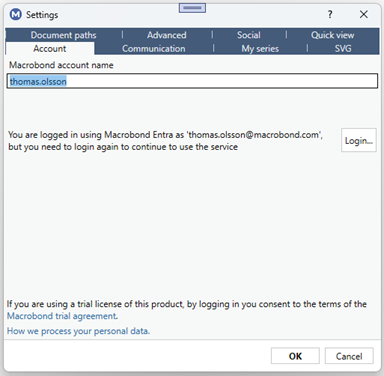Open How we process your personal data
The height and width of the screenshot is (376, 384).
(x=78, y=331)
